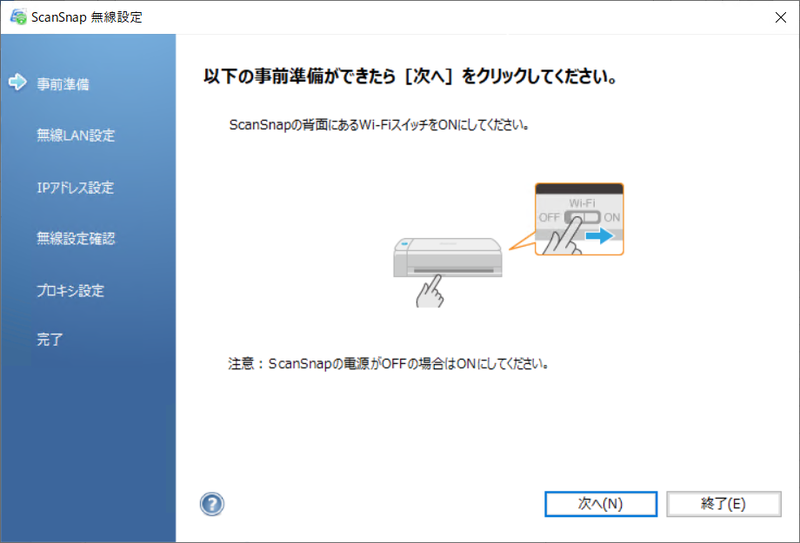
Task: Click the 注意 note about ScanSnapの電源
Action: (388, 364)
